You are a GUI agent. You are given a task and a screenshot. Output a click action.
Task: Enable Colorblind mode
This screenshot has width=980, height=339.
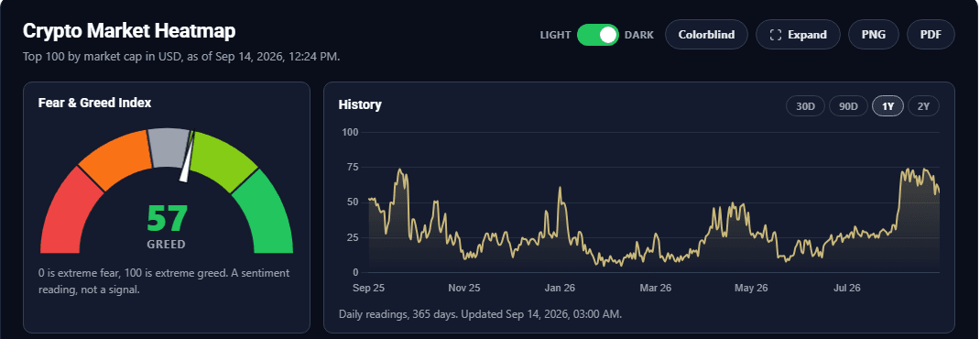pyautogui.click(x=706, y=35)
